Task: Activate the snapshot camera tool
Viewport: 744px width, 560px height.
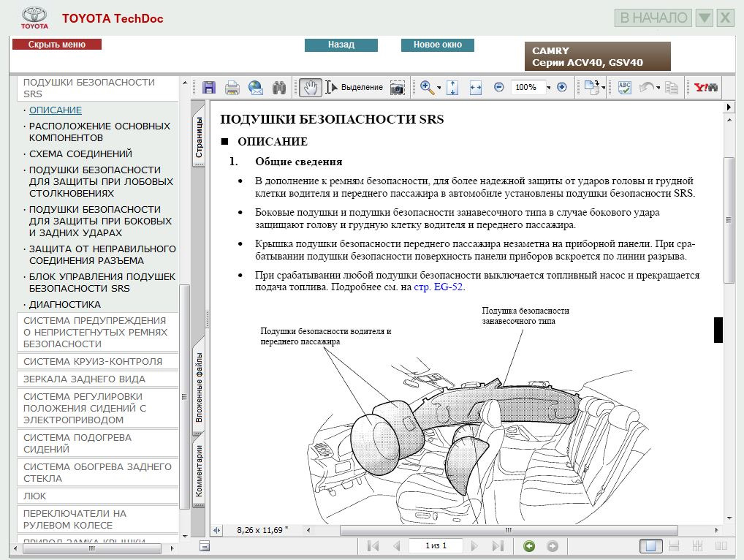Action: point(397,88)
